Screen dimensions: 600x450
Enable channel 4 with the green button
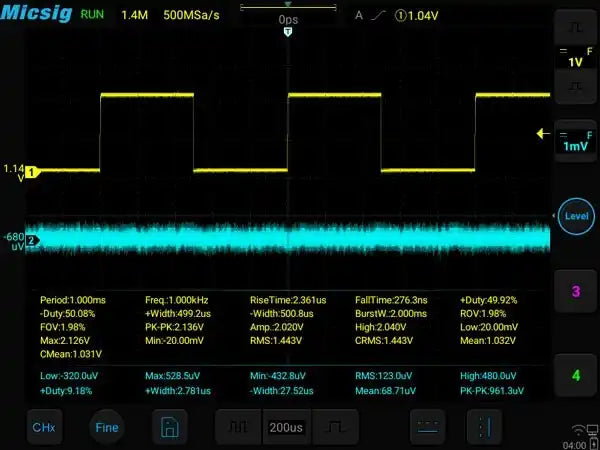coord(575,375)
